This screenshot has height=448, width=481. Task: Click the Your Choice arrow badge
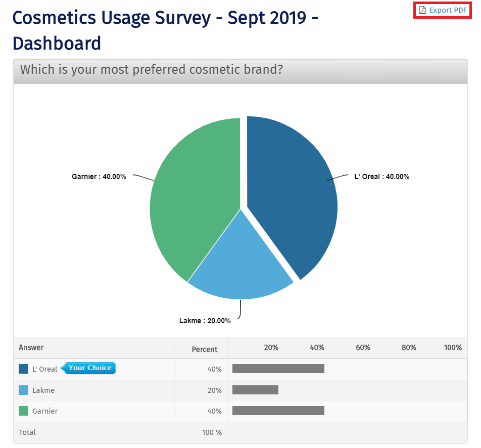(x=89, y=368)
